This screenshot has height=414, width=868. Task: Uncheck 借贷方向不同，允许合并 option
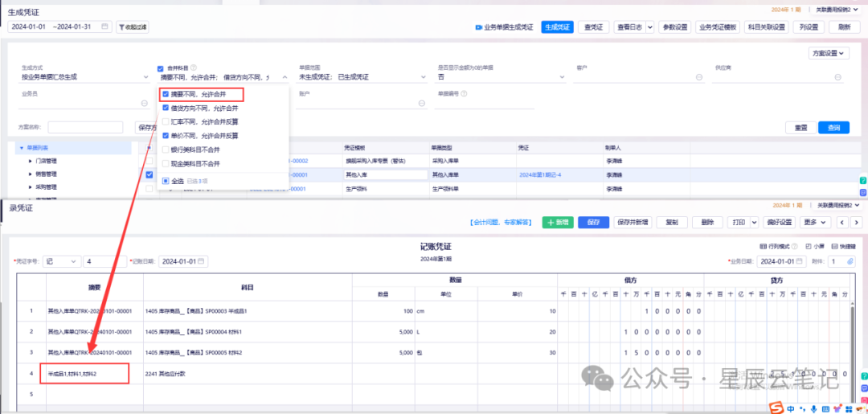pos(166,108)
